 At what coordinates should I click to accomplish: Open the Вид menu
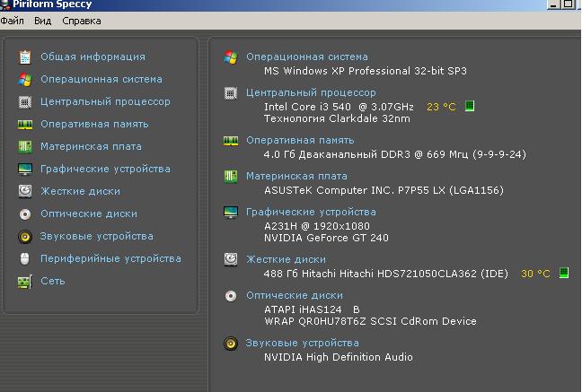[x=43, y=21]
